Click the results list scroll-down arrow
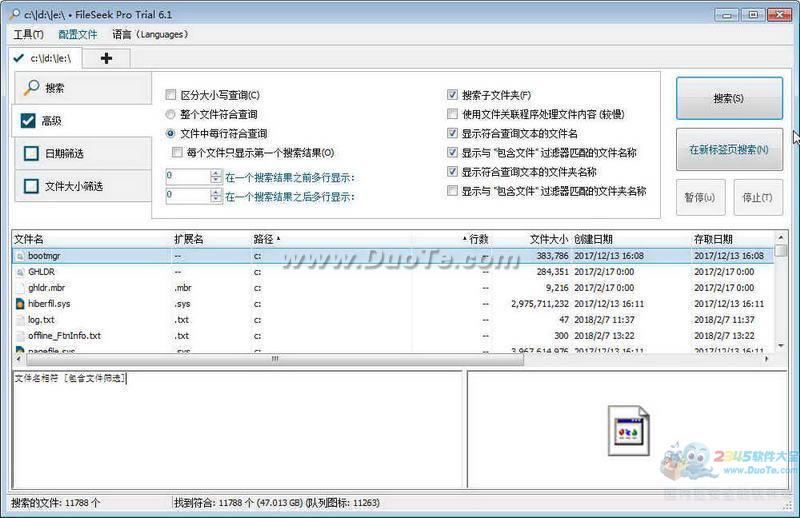The width and height of the screenshot is (800, 518). [x=781, y=346]
